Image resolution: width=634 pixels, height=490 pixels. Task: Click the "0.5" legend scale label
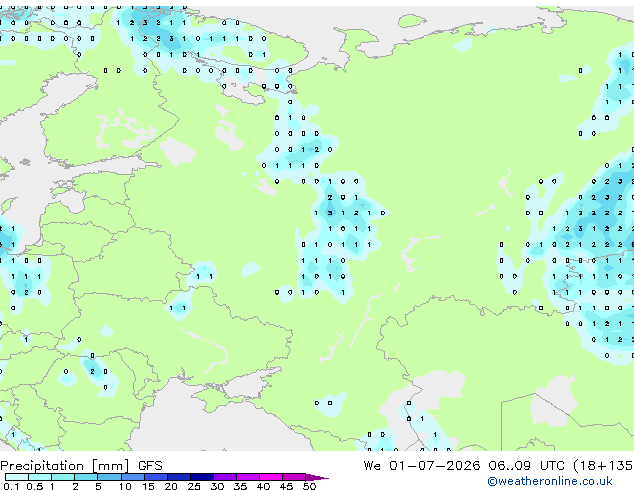point(34,486)
